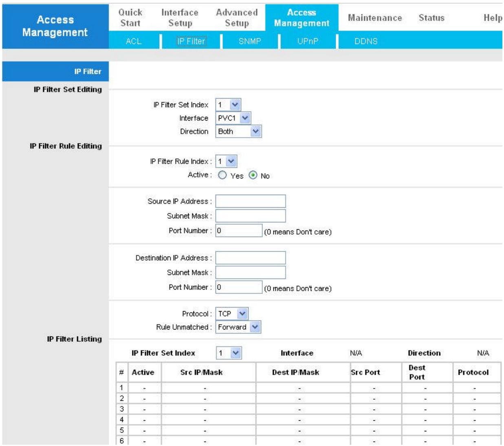Image resolution: width=504 pixels, height=446 pixels.
Task: Open the IP Filter Rule Index dropdown
Action: point(226,161)
